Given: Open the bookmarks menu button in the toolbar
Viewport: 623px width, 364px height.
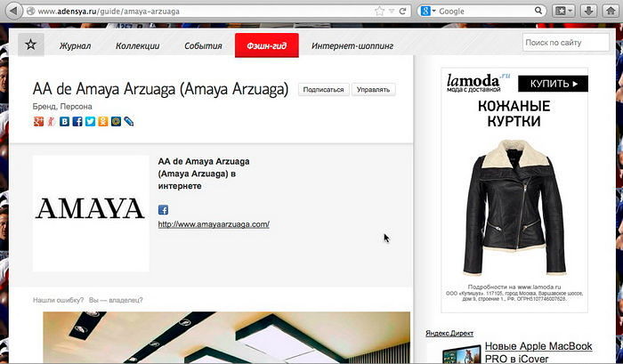Looking at the screenshot, I should (563, 11).
